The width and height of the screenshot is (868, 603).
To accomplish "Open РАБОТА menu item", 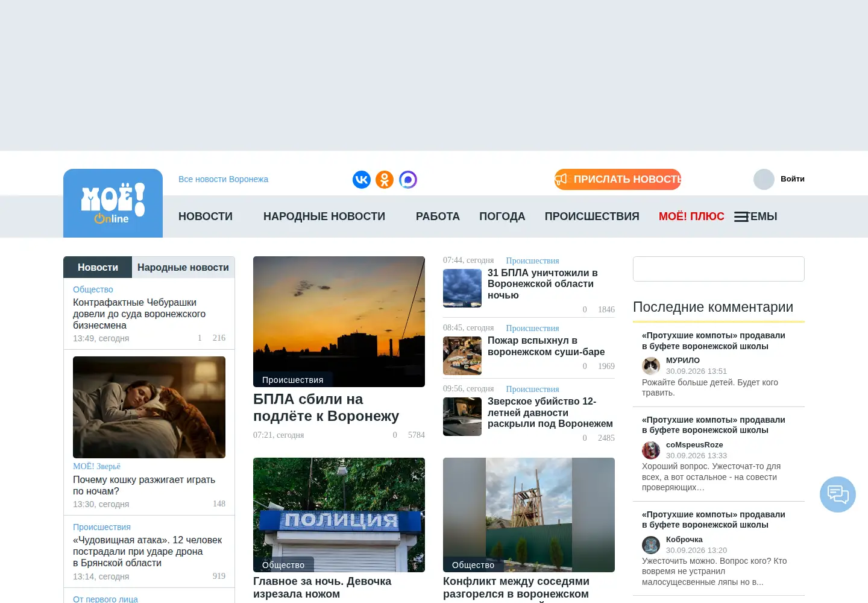I will click(438, 216).
